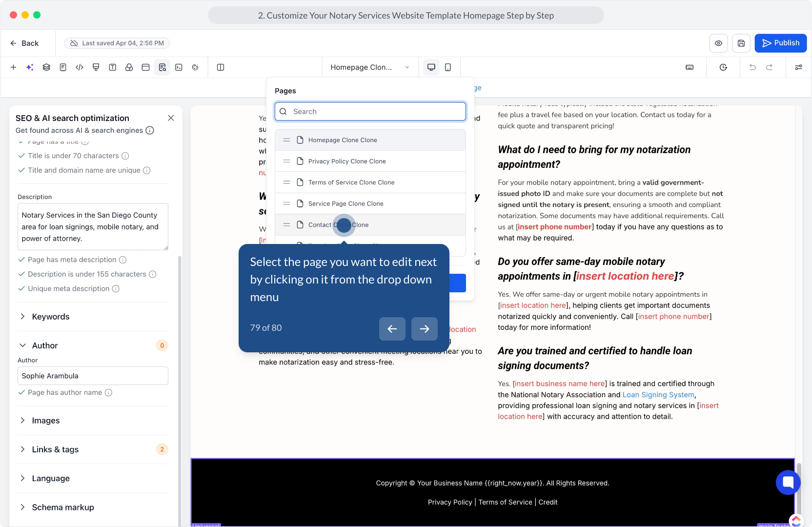Click the save floppy disk icon
This screenshot has width=812, height=527.
741,43
